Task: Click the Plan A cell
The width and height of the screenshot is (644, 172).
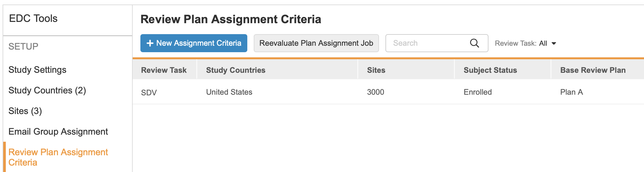Action: click(572, 92)
